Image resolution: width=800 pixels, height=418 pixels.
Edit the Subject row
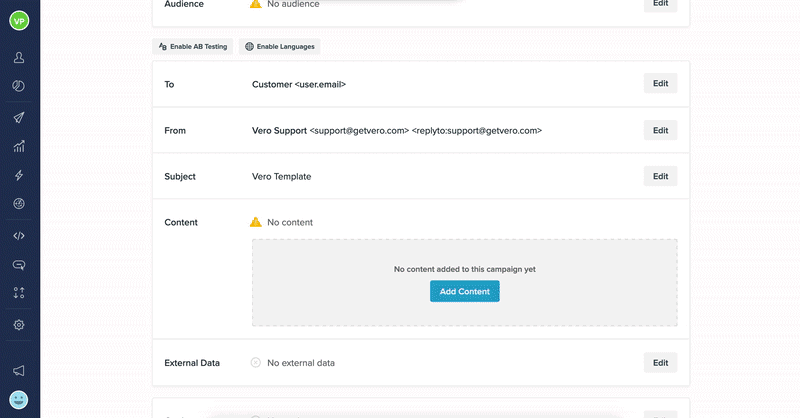(x=660, y=177)
